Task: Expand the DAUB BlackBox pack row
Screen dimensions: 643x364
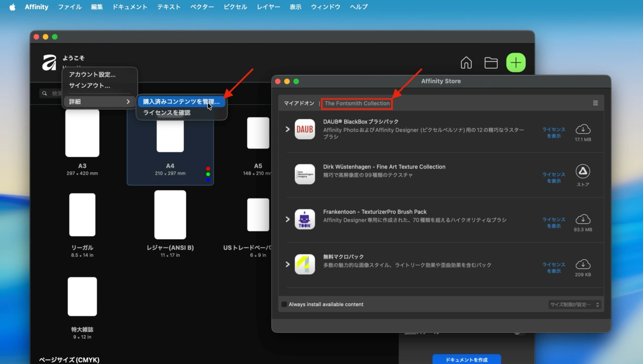Action: pyautogui.click(x=288, y=129)
